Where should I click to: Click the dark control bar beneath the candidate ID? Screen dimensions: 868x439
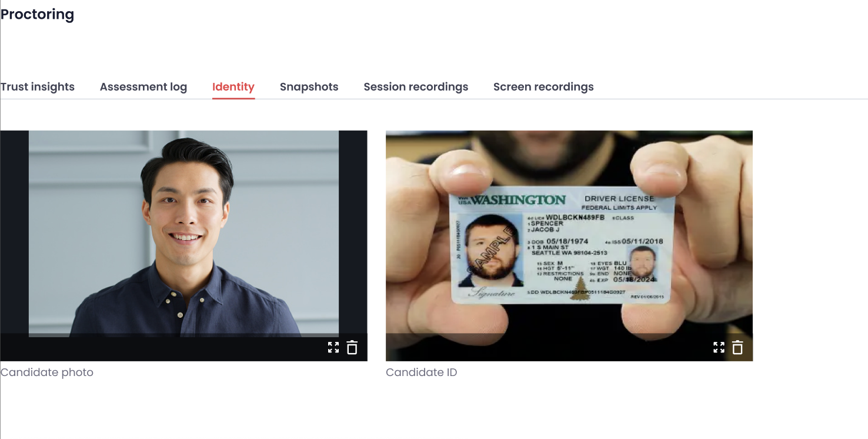pyautogui.click(x=569, y=347)
